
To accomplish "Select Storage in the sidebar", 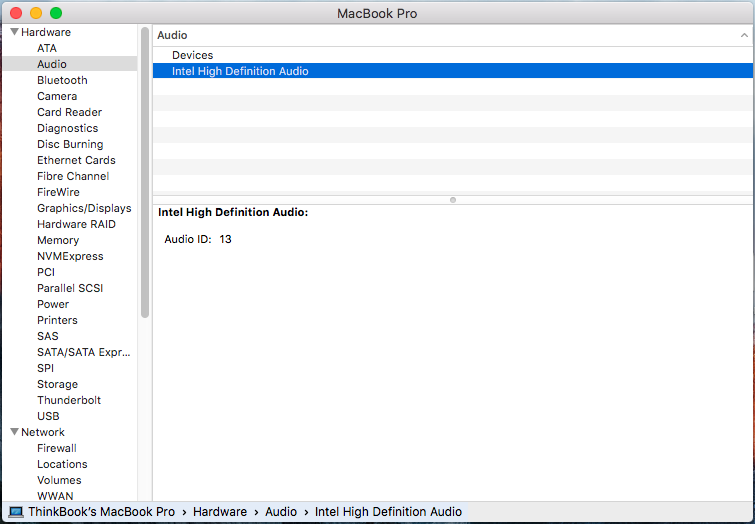I will click(x=57, y=384).
